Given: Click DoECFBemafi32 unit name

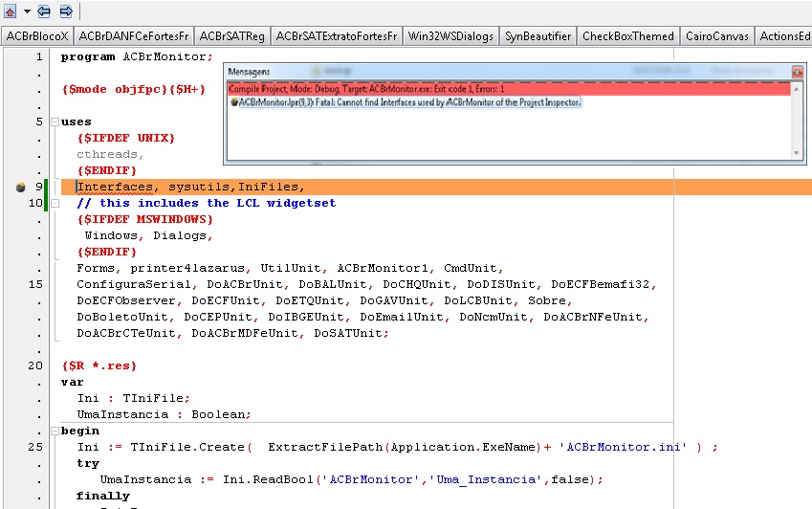Looking at the screenshot, I should (601, 284).
